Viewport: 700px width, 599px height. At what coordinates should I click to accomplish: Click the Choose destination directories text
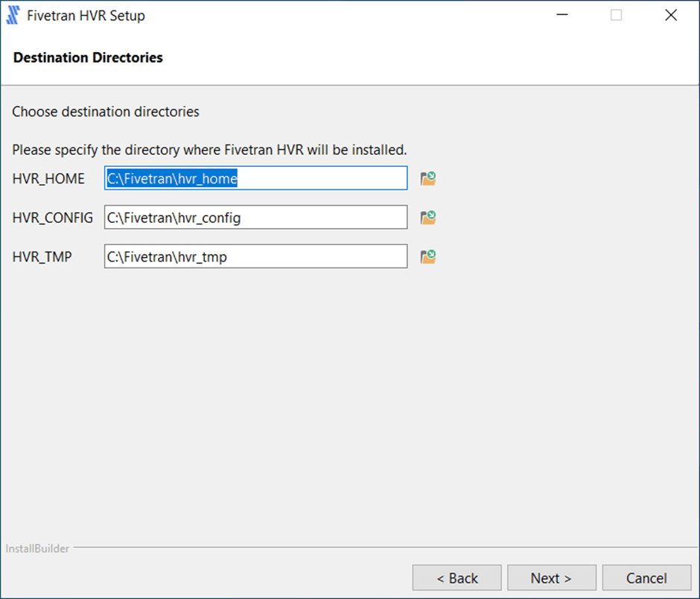[x=106, y=112]
